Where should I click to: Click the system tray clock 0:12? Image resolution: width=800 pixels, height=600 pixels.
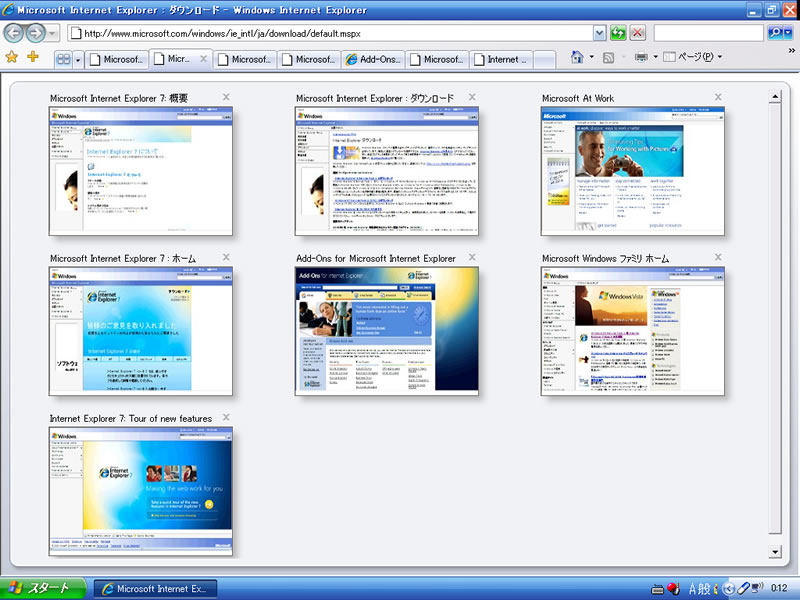point(779,588)
